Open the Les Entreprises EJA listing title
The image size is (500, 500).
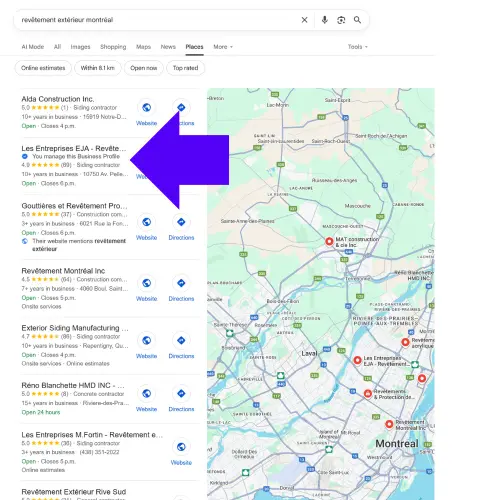point(74,148)
